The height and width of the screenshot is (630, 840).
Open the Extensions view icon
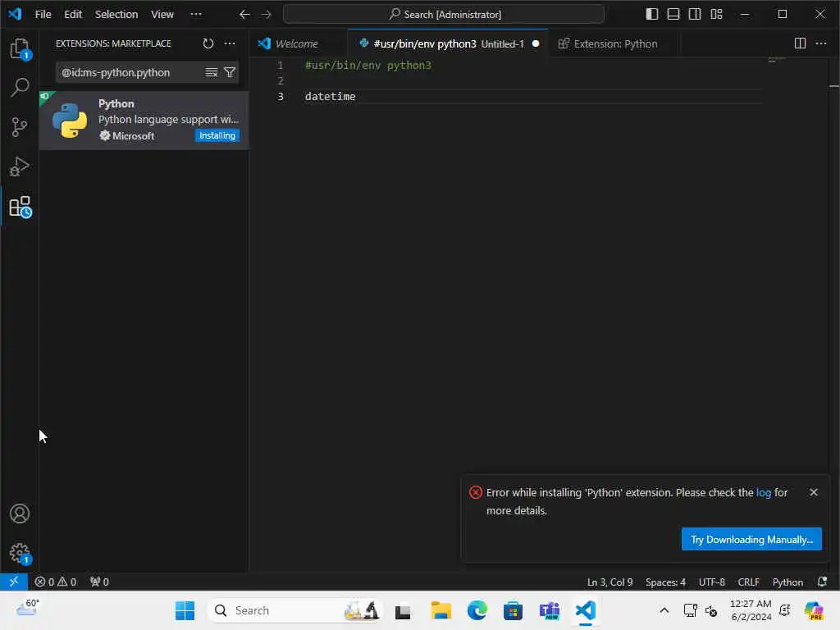click(20, 206)
